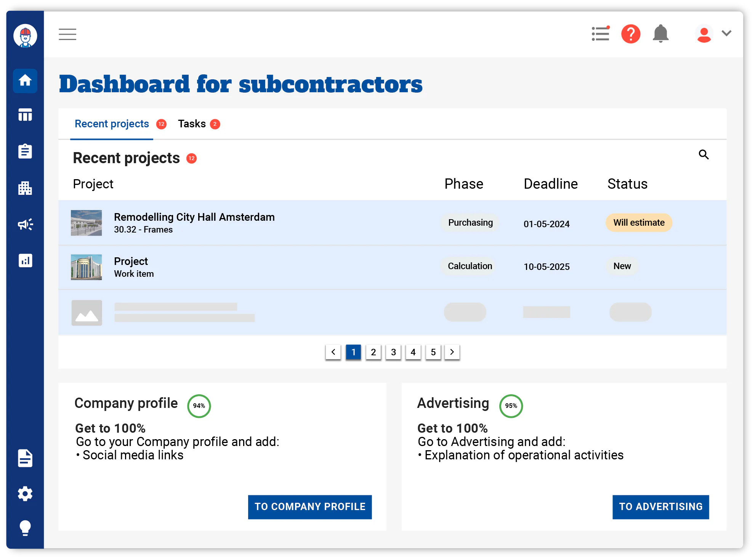Viewport: 755px width, 560px height.
Task: Click the Purchasing phase chip
Action: click(470, 223)
